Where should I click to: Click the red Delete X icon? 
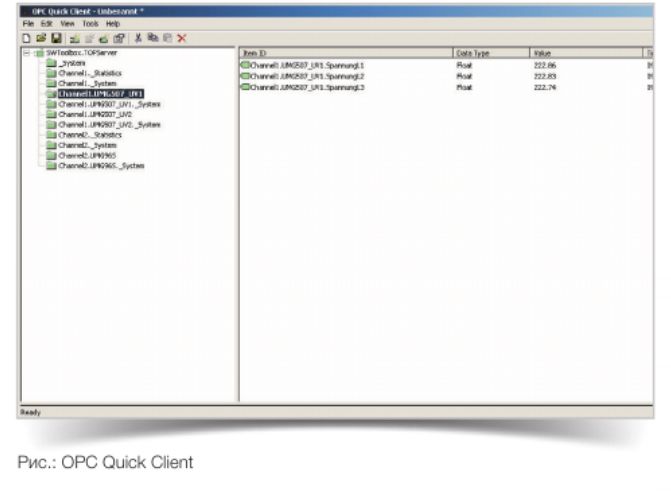tap(182, 37)
